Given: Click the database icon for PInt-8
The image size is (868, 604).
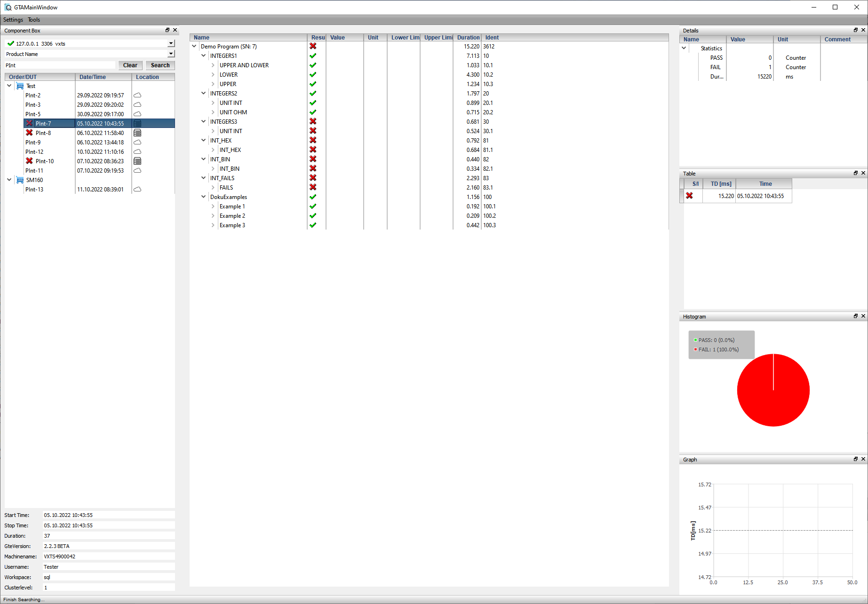Looking at the screenshot, I should (x=137, y=133).
